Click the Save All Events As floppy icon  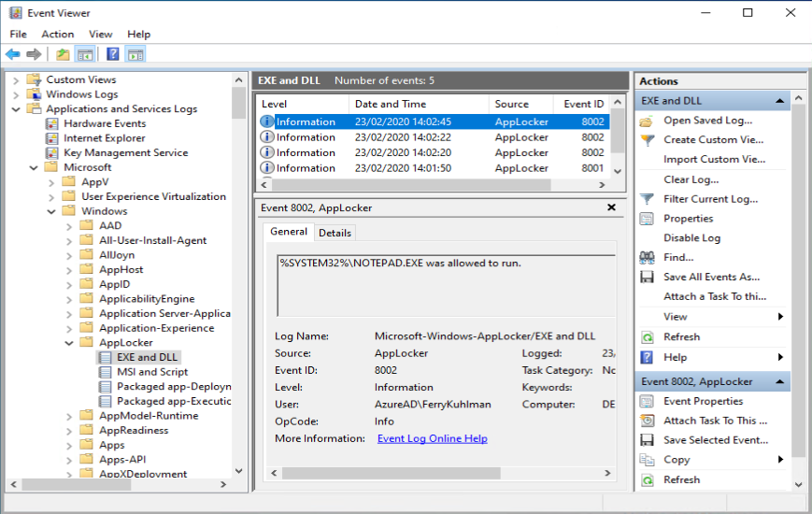pyautogui.click(x=647, y=277)
